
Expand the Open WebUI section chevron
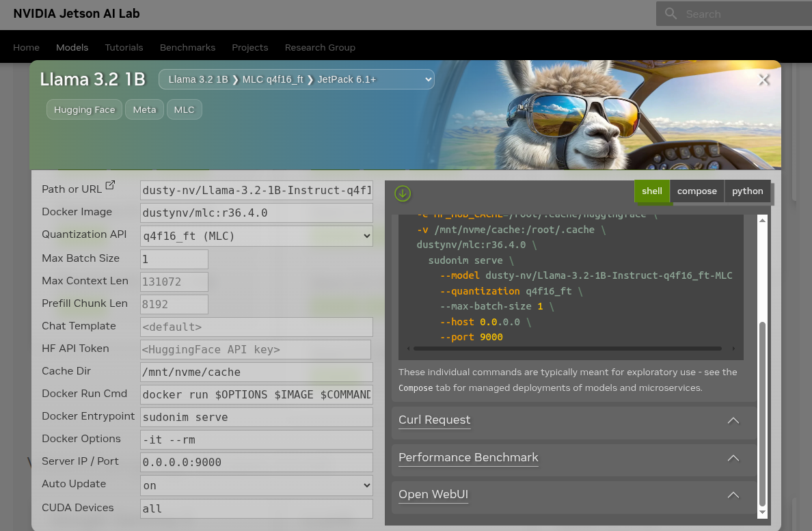click(x=733, y=495)
